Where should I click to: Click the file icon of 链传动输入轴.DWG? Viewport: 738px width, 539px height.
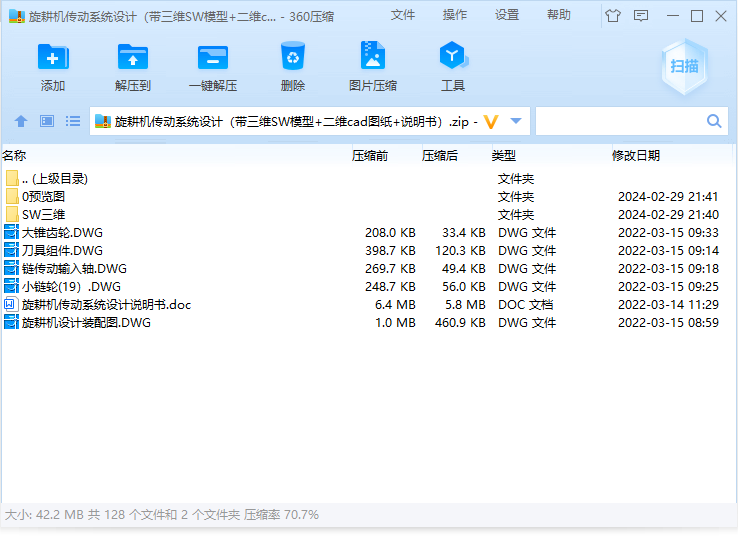tap(11, 268)
